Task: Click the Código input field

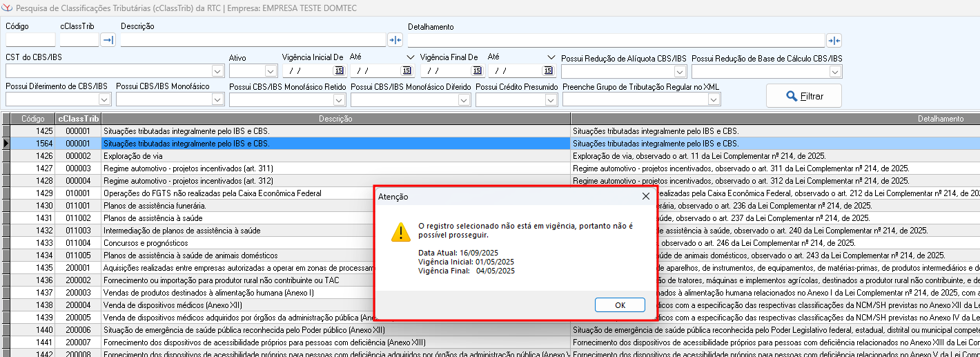Action: tap(30, 40)
